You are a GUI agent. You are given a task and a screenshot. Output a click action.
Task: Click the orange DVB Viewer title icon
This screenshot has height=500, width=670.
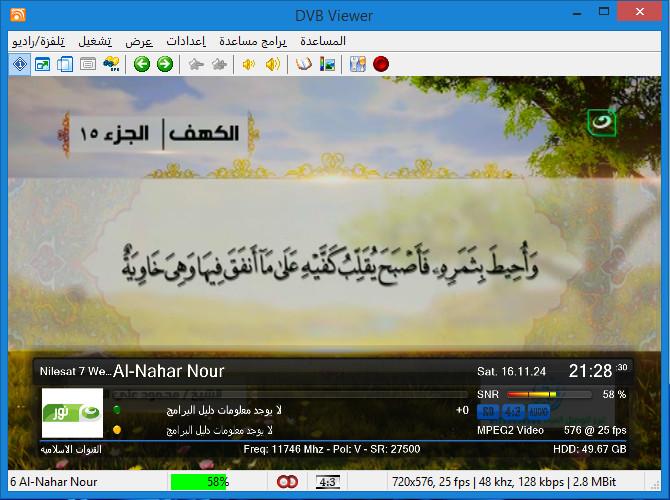[18, 15]
